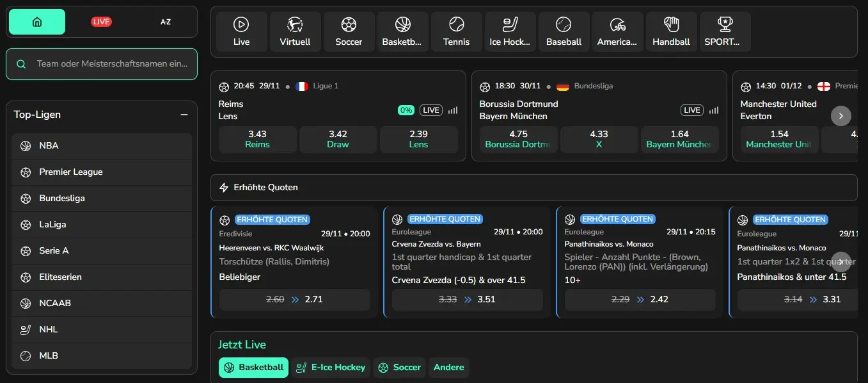The width and height of the screenshot is (868, 383).
Task: Open LIVE badge on Dortmund vs Bayern
Action: tap(692, 110)
